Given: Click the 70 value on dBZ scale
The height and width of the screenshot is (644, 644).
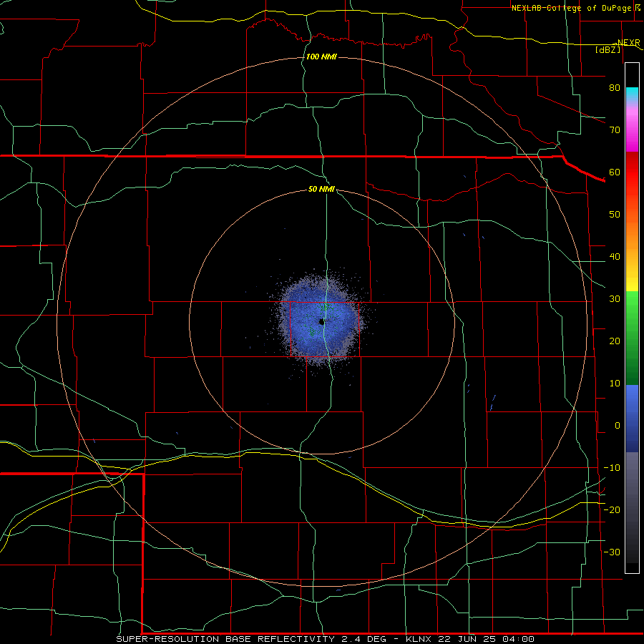Looking at the screenshot, I should tap(615, 130).
